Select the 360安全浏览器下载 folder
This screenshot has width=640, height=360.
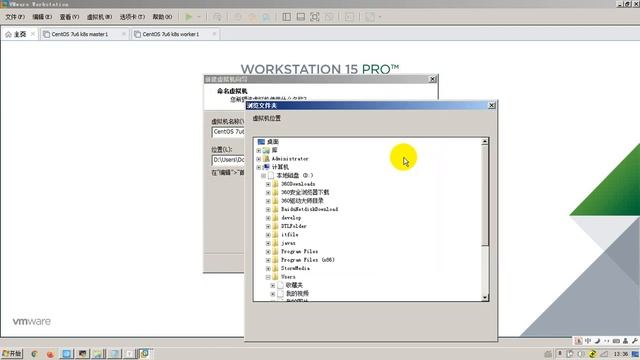[305, 192]
